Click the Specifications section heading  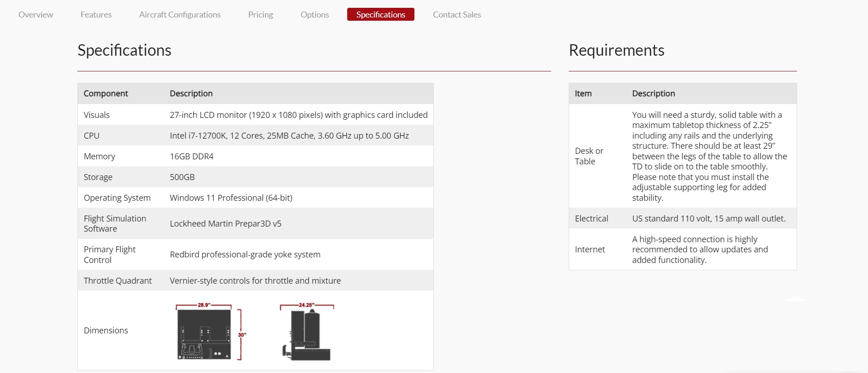pos(124,50)
